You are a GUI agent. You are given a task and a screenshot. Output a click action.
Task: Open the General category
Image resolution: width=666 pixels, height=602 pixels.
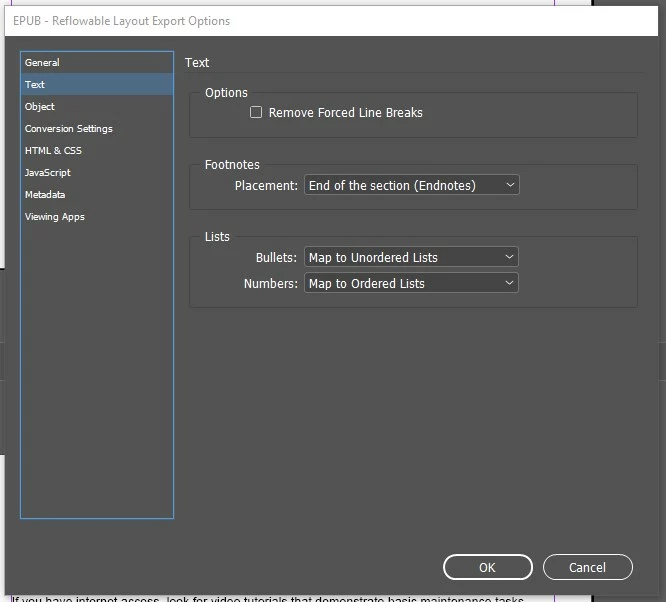[x=96, y=62]
